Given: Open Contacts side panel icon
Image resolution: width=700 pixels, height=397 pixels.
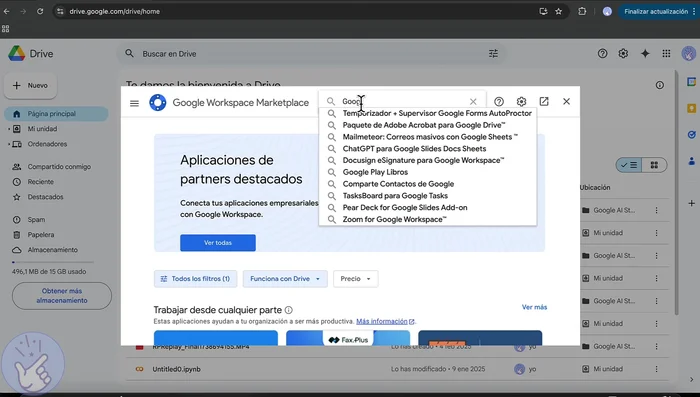Looking at the screenshot, I should click(692, 161).
